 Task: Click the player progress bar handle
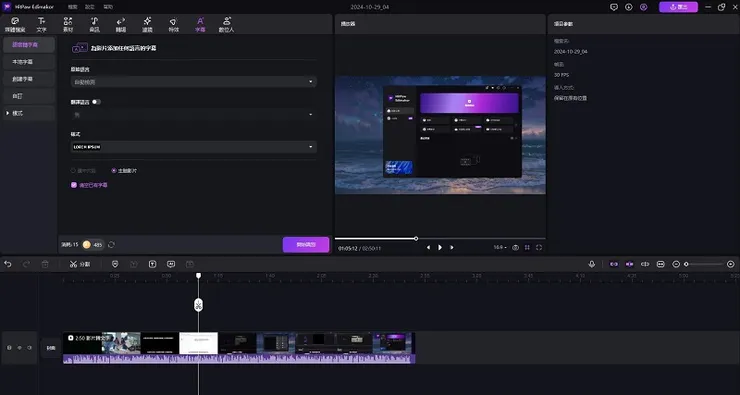click(416, 238)
